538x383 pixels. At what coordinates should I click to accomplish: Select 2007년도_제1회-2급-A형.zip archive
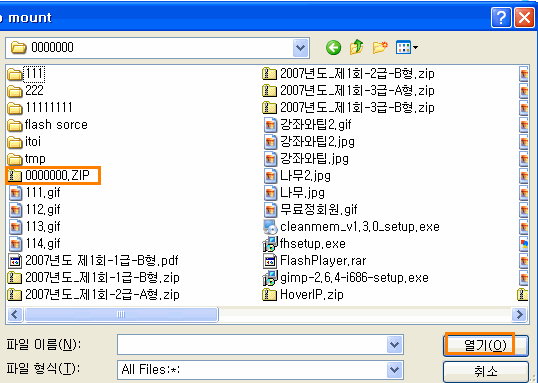94,295
